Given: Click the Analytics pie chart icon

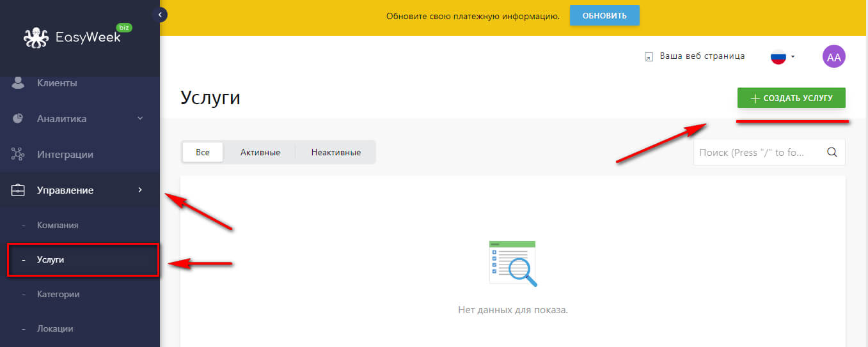Looking at the screenshot, I should pos(18,119).
